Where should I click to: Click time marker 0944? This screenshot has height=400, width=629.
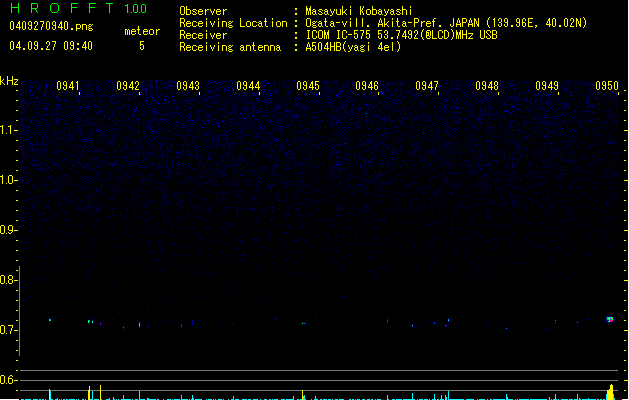tap(248, 86)
